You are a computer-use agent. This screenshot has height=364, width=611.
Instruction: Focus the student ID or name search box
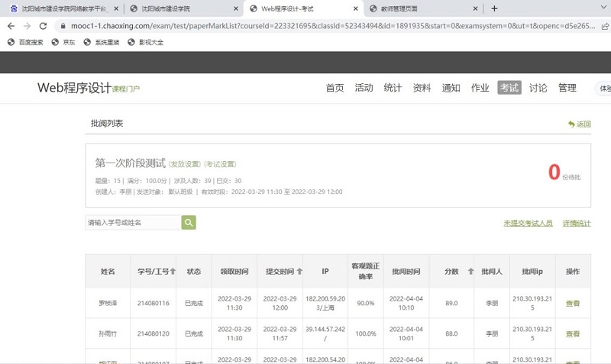pyautogui.click(x=133, y=223)
